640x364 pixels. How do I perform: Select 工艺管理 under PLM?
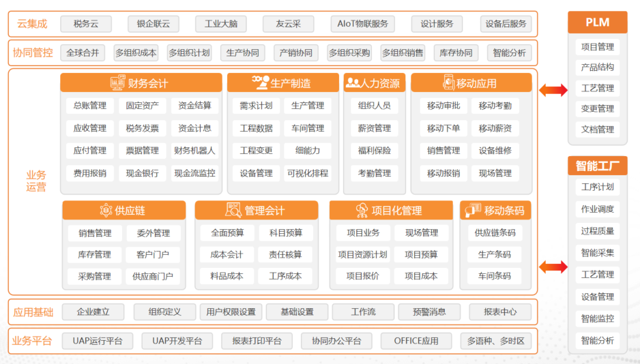tap(598, 89)
